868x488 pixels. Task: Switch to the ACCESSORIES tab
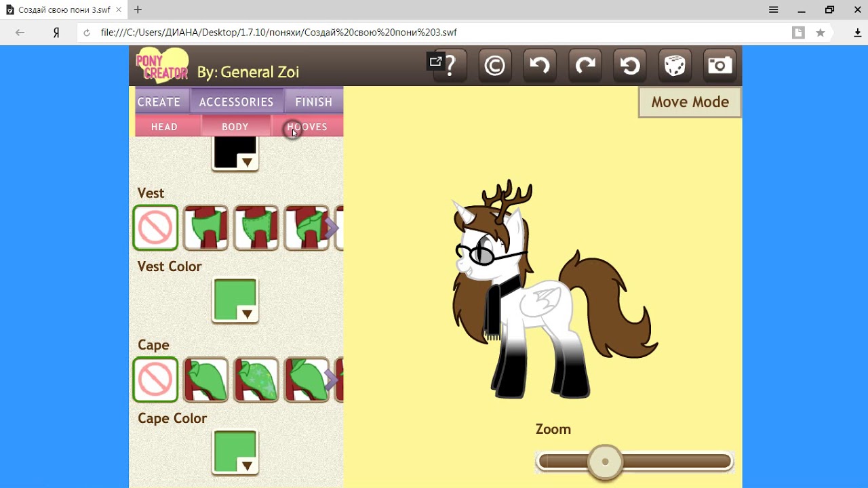click(237, 102)
